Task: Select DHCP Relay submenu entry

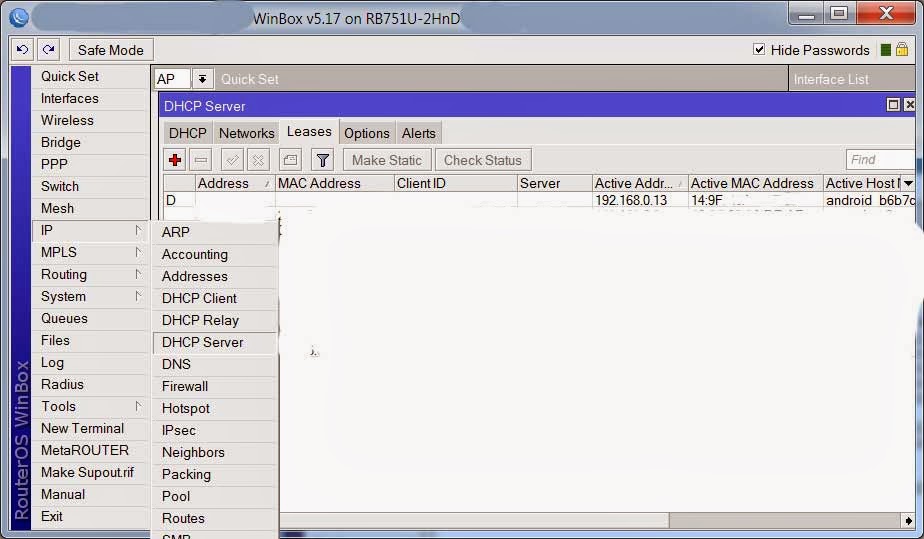Action: tap(214, 320)
